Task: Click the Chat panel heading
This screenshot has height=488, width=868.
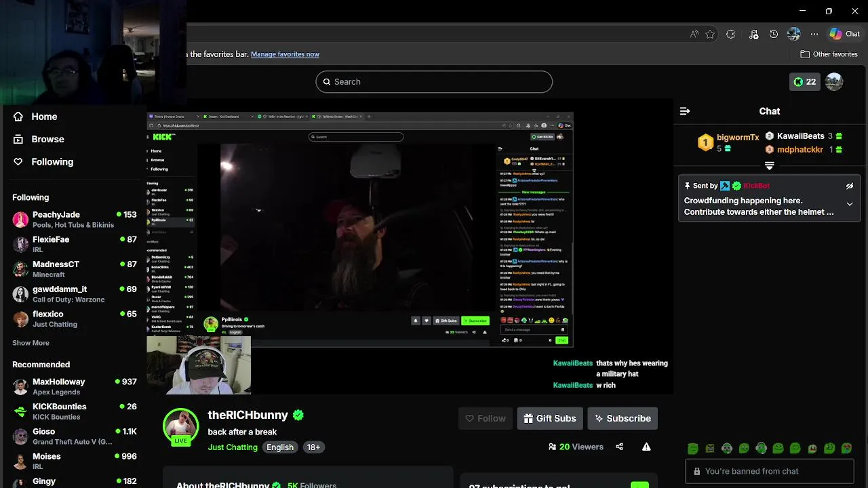Action: pyautogui.click(x=770, y=111)
